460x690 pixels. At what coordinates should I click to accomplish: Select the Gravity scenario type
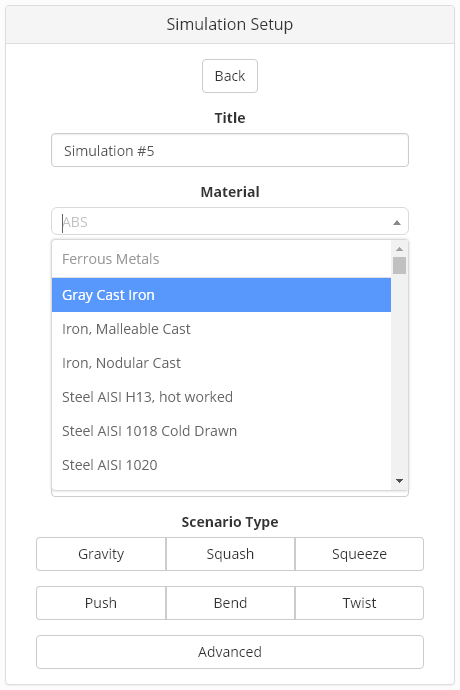101,554
